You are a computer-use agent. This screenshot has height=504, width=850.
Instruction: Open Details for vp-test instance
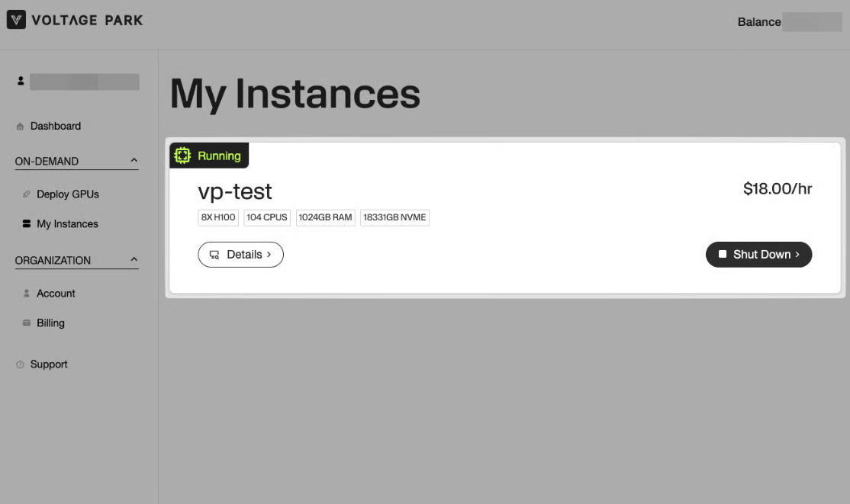click(240, 255)
